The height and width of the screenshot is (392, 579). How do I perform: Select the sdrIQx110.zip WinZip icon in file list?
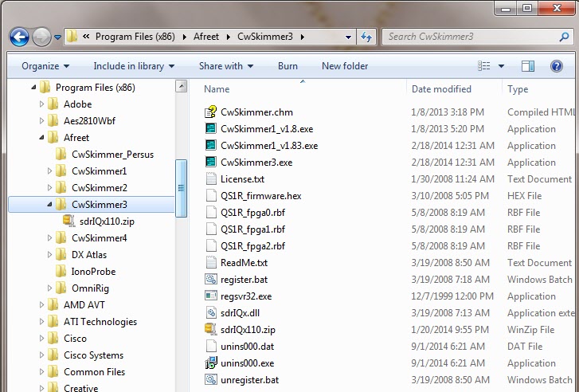[x=211, y=329]
